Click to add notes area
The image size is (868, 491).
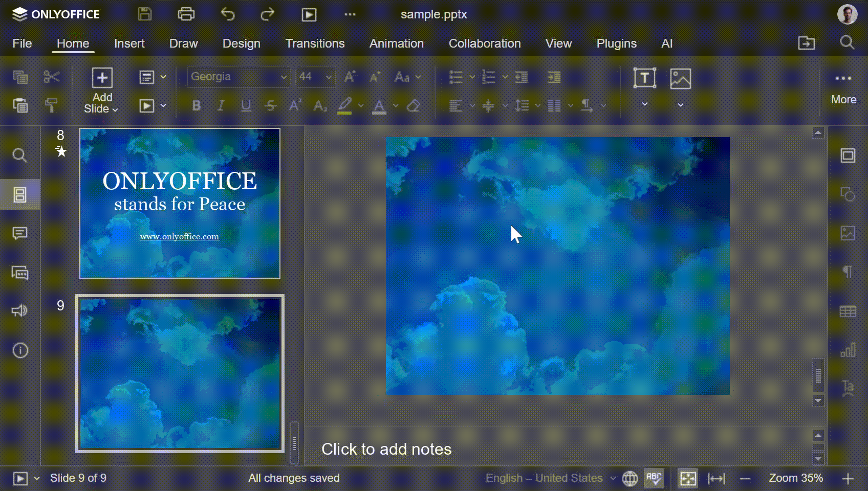(386, 449)
